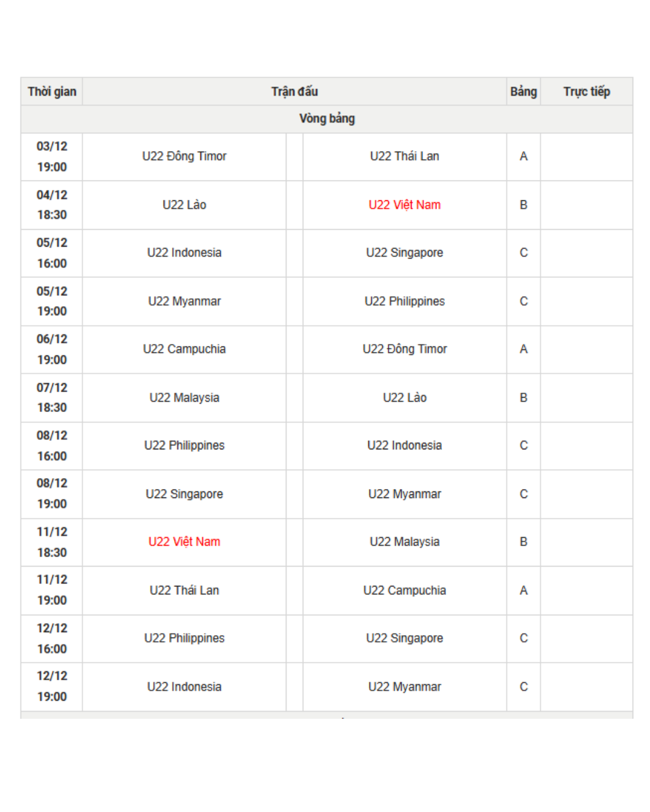This screenshot has height=812, width=650.
Task: Click the 08/12 16:00 time cell
Action: pyautogui.click(x=52, y=446)
